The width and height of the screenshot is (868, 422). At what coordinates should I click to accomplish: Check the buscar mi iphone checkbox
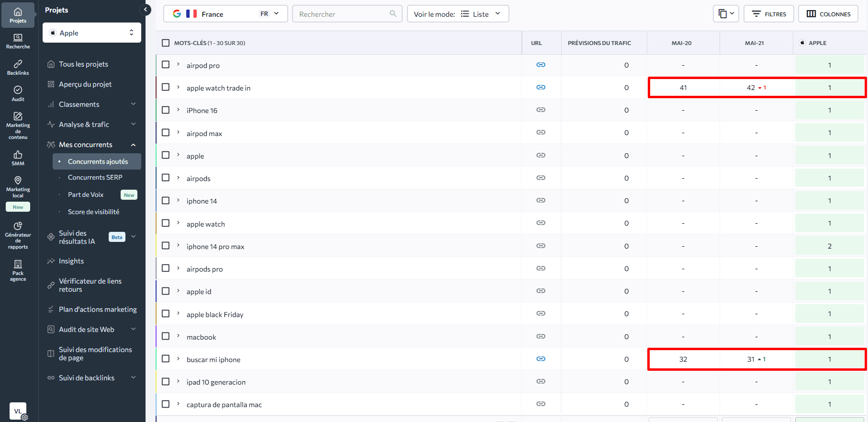point(166,358)
